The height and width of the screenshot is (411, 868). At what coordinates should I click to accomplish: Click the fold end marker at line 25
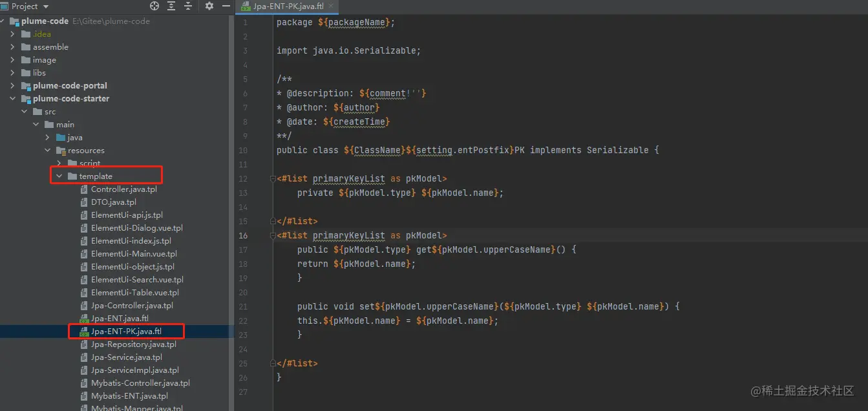[x=272, y=364]
